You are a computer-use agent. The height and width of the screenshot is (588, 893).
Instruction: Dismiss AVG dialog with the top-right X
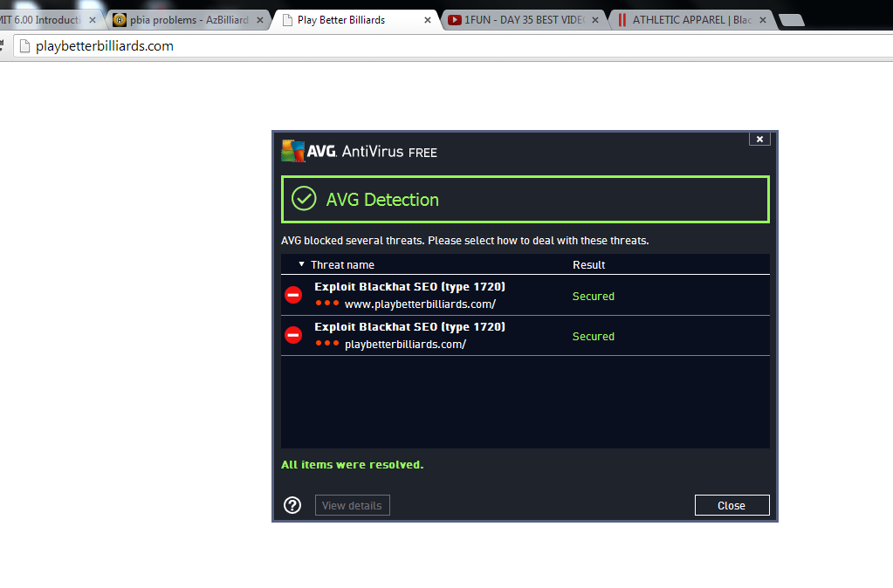point(759,139)
